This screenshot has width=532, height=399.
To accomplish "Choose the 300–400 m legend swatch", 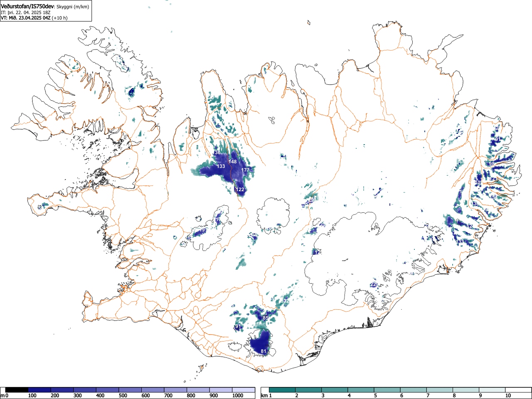I will [x=85, y=390].
